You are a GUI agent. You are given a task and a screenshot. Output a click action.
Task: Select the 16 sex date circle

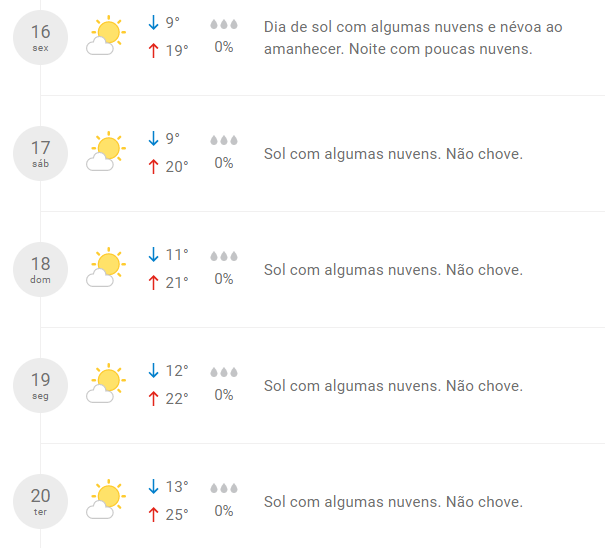click(x=41, y=37)
